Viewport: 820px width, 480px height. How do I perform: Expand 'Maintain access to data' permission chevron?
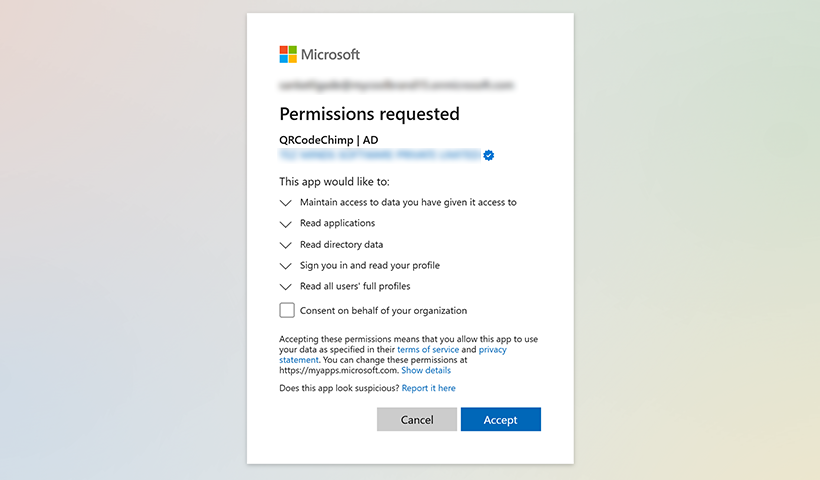286,203
